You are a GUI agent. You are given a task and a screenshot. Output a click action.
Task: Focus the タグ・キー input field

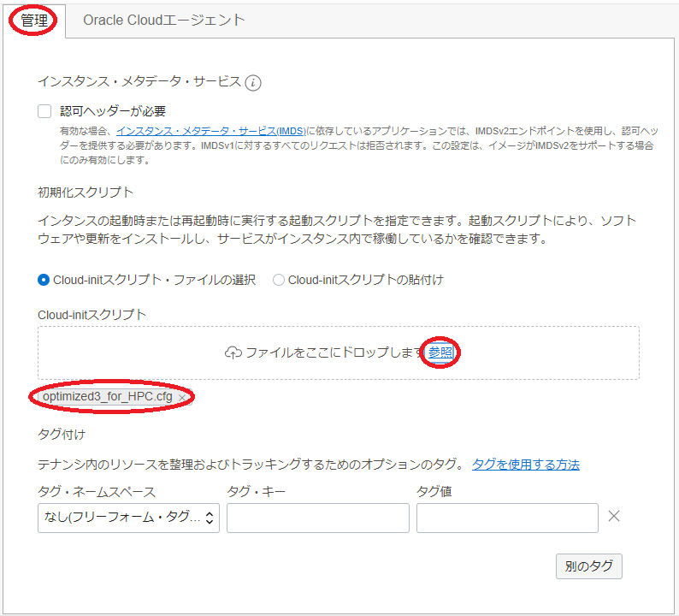[x=318, y=518]
